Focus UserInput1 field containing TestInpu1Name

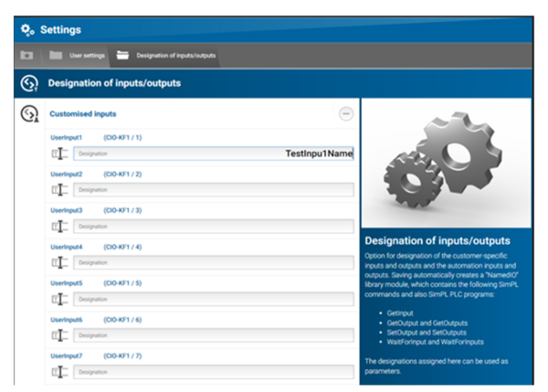point(214,154)
